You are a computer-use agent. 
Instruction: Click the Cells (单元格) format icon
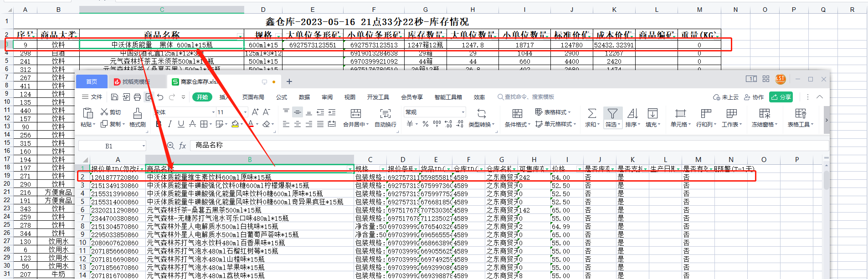[680, 113]
